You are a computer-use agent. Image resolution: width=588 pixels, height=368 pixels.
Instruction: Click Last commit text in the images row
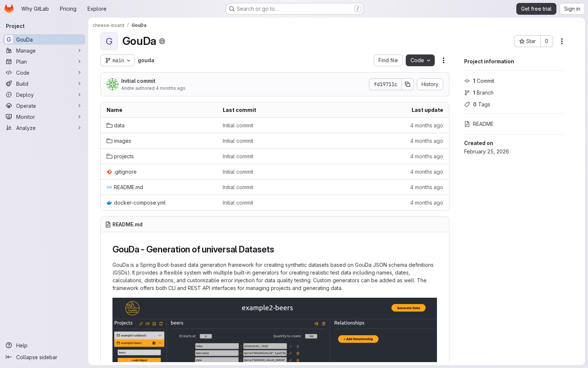coord(238,141)
